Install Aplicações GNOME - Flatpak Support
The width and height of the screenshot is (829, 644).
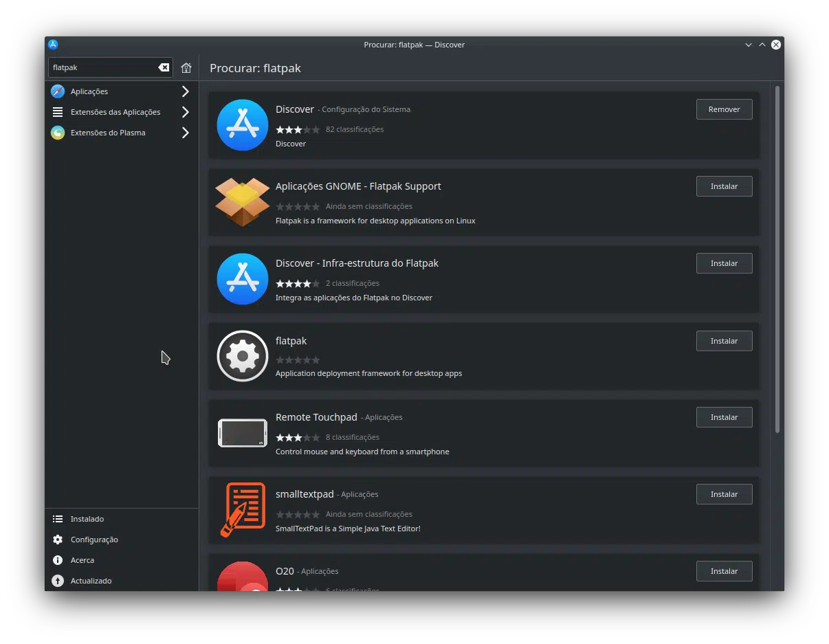coord(724,186)
